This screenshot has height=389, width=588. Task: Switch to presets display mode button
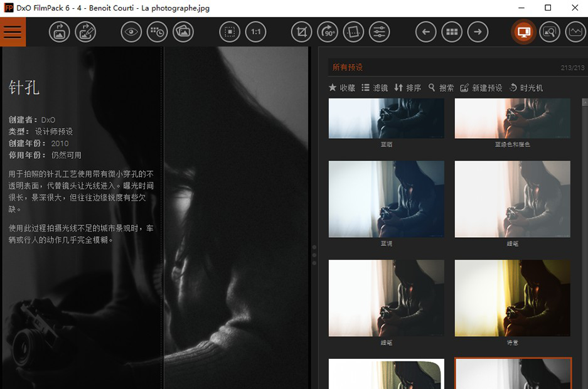point(523,32)
